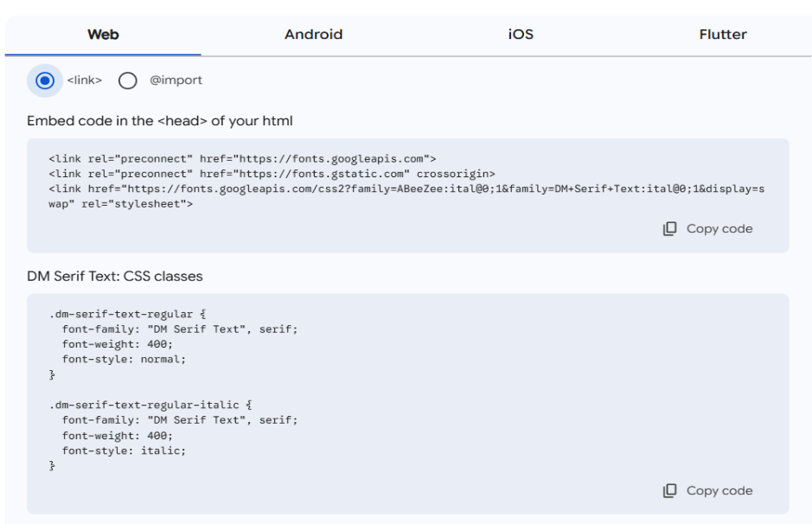Click the .dm-serif-text-regular { selector line

pos(127,314)
